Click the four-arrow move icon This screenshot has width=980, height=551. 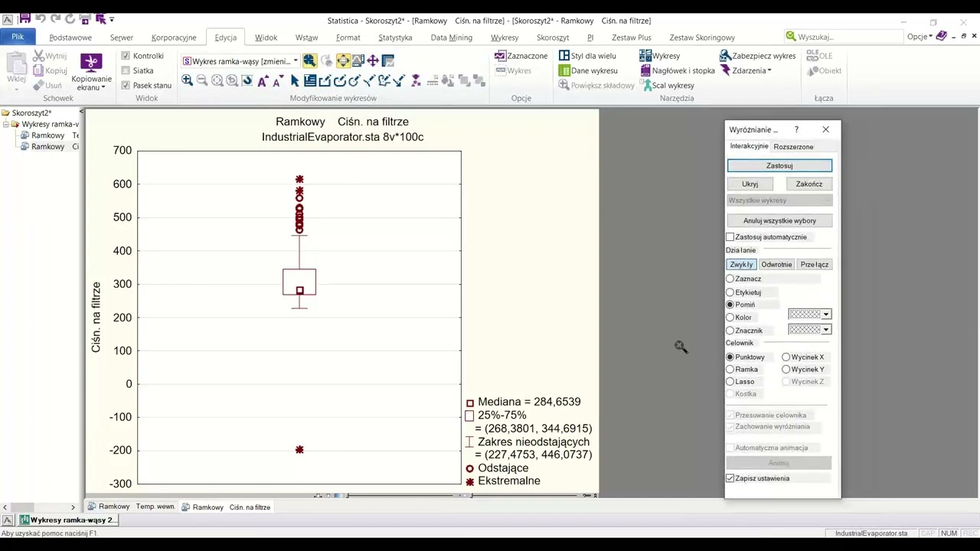click(x=373, y=60)
